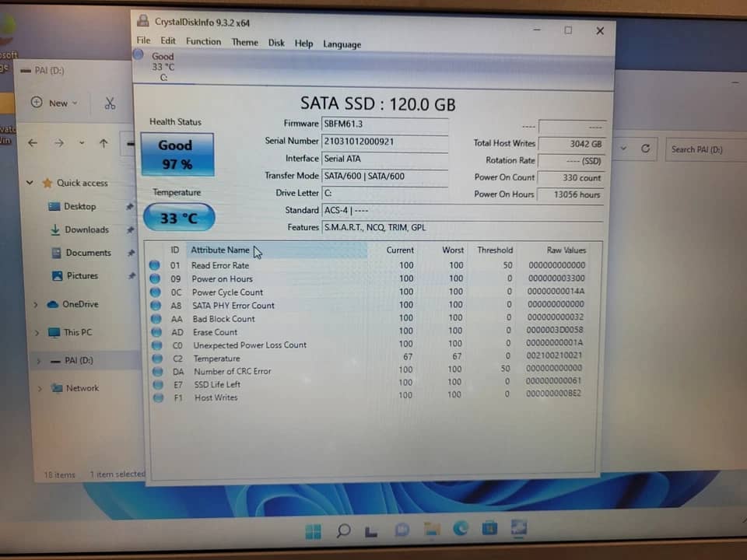
Task: Open address bar history dropdown in Explorer
Action: tap(623, 148)
